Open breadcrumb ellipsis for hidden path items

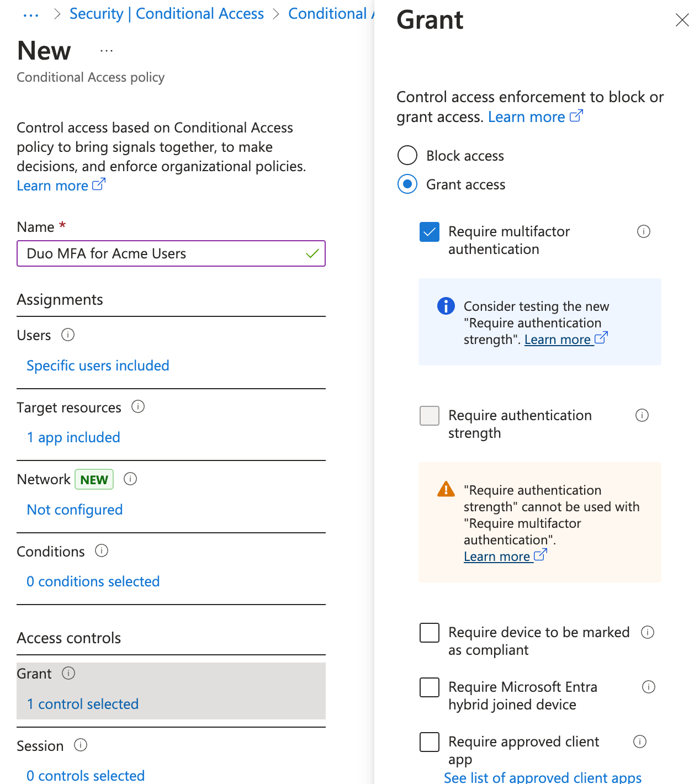31,14
